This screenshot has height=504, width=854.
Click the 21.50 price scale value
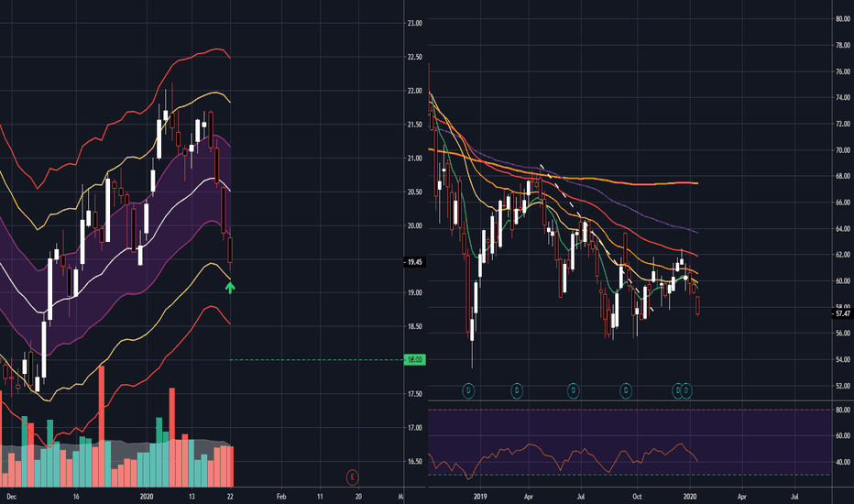tap(414, 125)
